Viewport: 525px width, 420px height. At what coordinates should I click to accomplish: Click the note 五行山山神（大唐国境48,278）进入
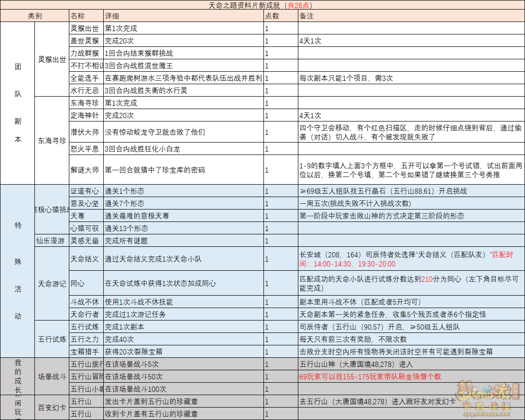(412, 364)
